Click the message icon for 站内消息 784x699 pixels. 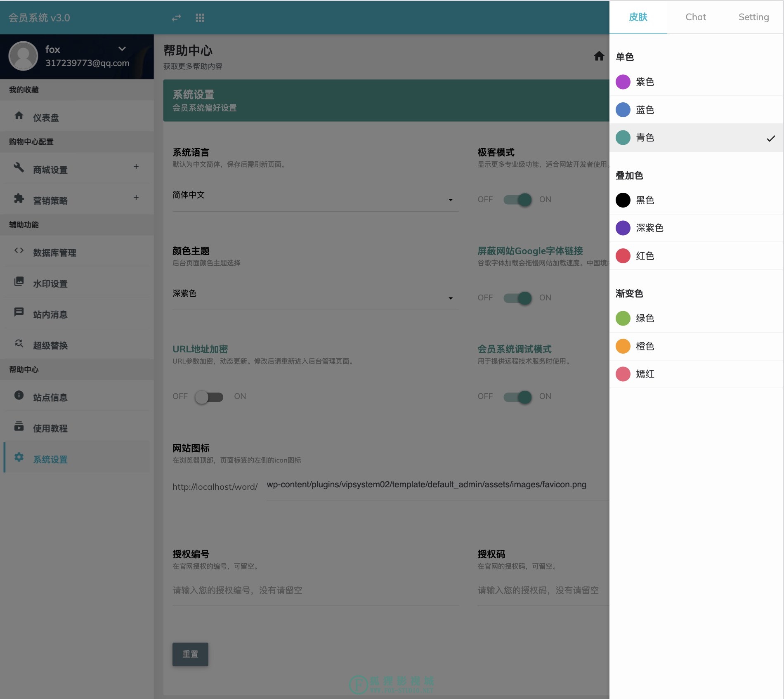tap(19, 312)
